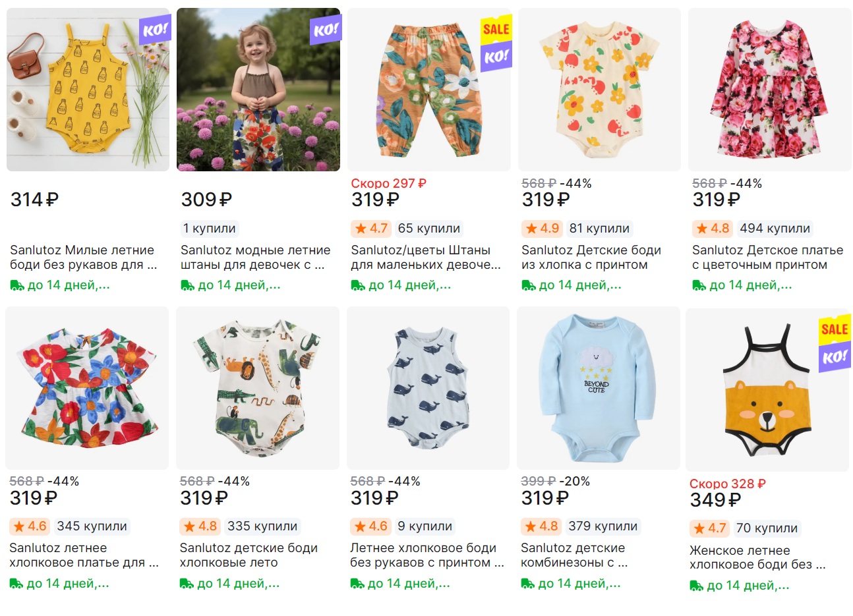The image size is (853, 616).
Task: Click the 4.9 star rating badge
Action: coord(541,229)
